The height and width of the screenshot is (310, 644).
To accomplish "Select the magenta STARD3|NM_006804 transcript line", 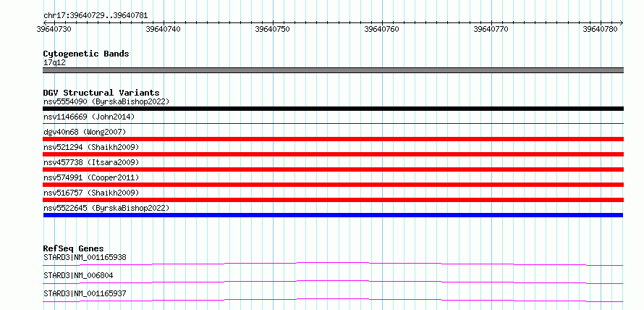I will 333,282.
